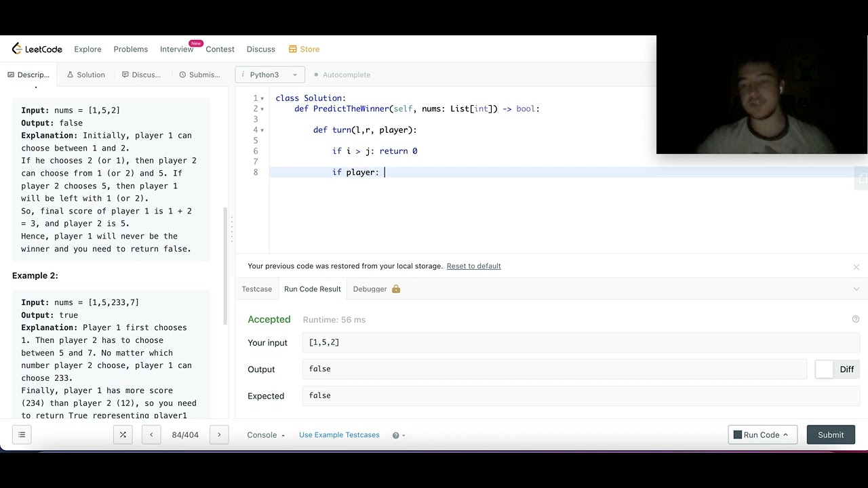Toggle the Autocomplete indicator
Image resolution: width=868 pixels, height=488 pixels.
[342, 75]
